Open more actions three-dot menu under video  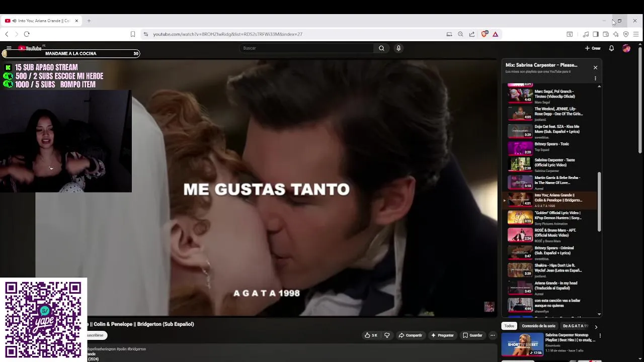(x=493, y=335)
